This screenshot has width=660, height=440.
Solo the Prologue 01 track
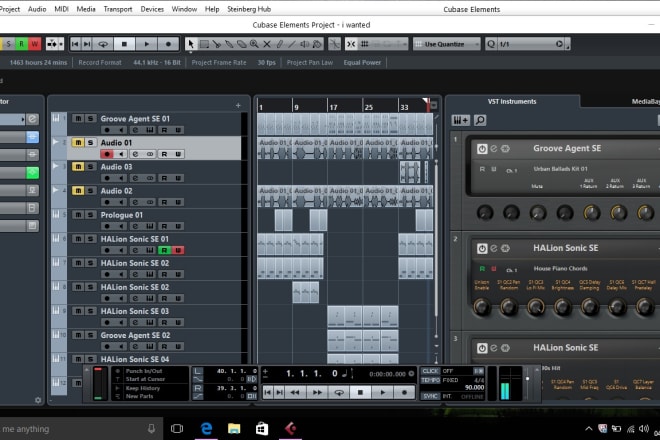coord(90,215)
